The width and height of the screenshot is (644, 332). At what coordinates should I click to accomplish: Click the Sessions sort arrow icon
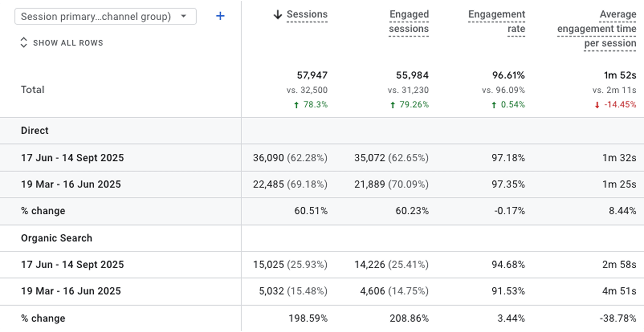click(278, 14)
